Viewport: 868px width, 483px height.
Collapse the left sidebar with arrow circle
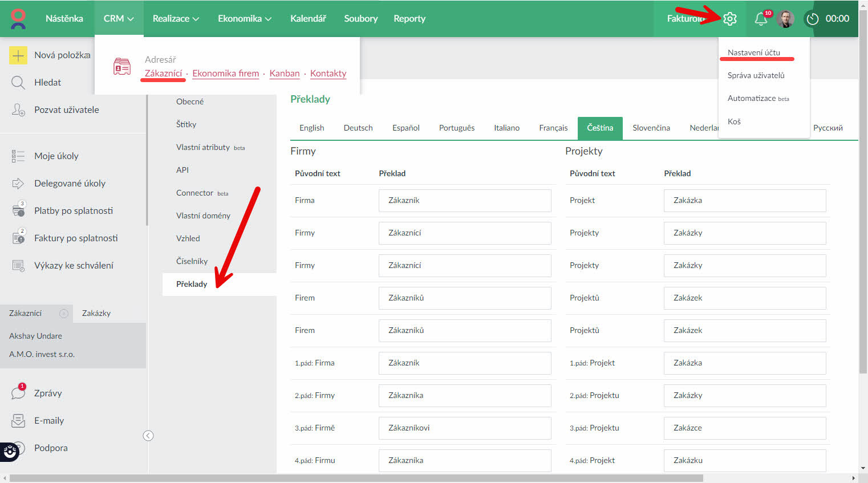148,436
